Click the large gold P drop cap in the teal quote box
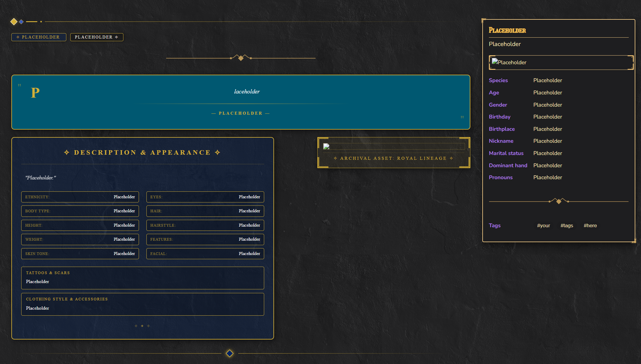The height and width of the screenshot is (364, 641). pos(35,92)
